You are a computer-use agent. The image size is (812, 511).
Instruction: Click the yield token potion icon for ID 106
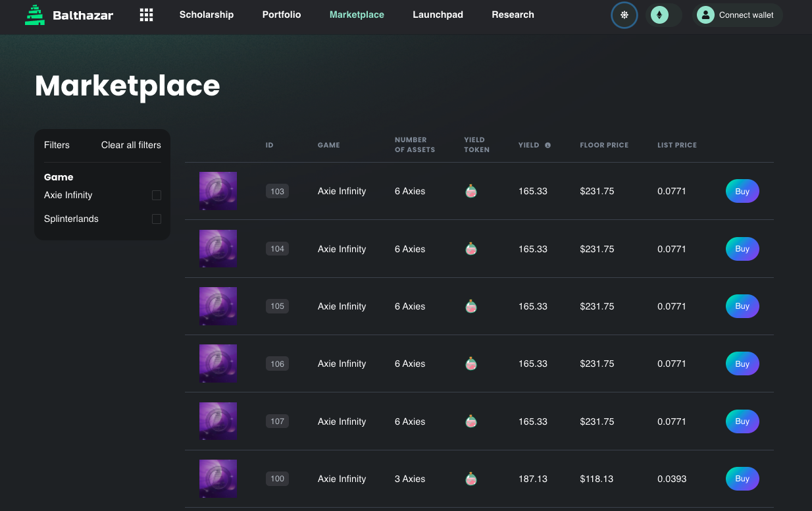coord(471,363)
